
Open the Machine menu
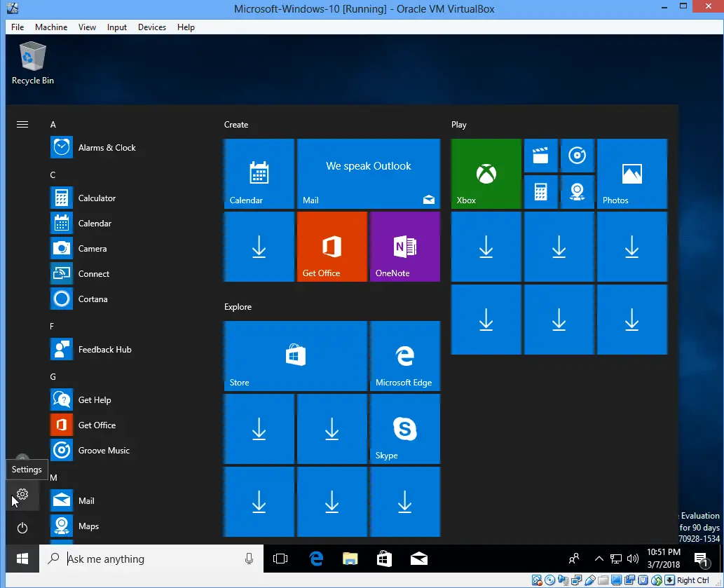click(x=51, y=27)
